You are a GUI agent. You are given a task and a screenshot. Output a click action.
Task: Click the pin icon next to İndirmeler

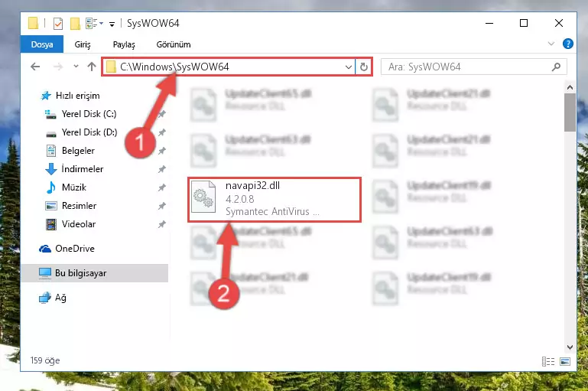click(x=161, y=169)
